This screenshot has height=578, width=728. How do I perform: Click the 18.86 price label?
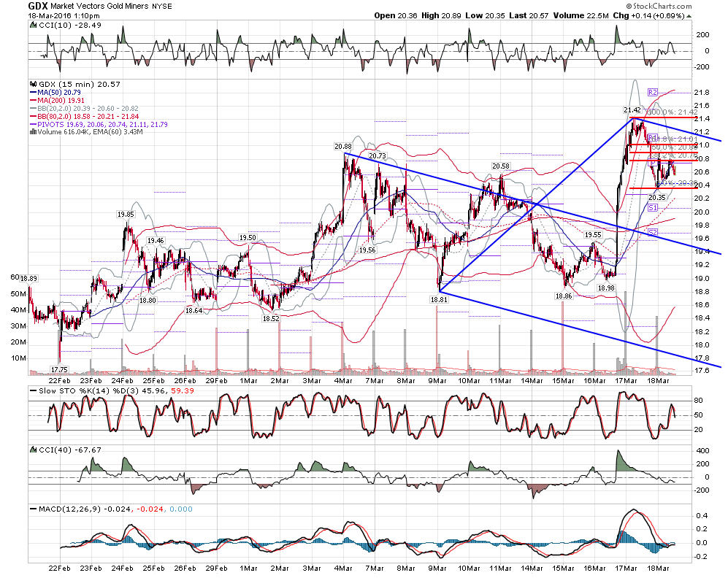[x=564, y=296]
